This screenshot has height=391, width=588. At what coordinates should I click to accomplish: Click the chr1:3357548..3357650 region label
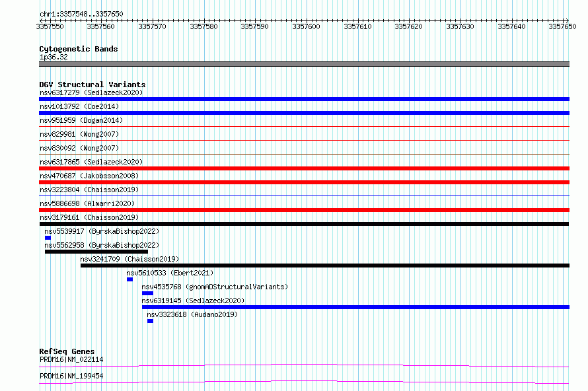coord(81,14)
